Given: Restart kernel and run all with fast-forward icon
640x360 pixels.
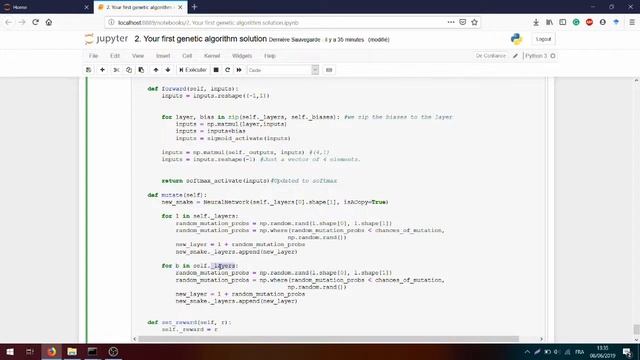Looking at the screenshot, I should [239, 70].
